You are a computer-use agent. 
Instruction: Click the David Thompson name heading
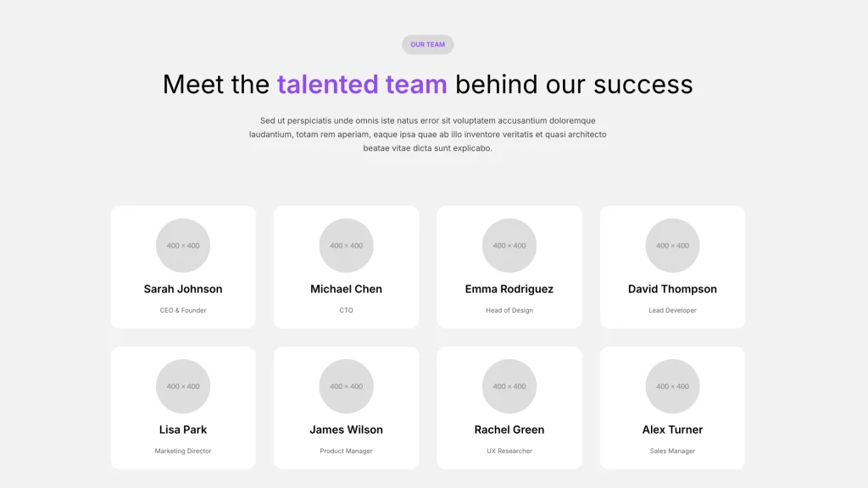pyautogui.click(x=672, y=289)
